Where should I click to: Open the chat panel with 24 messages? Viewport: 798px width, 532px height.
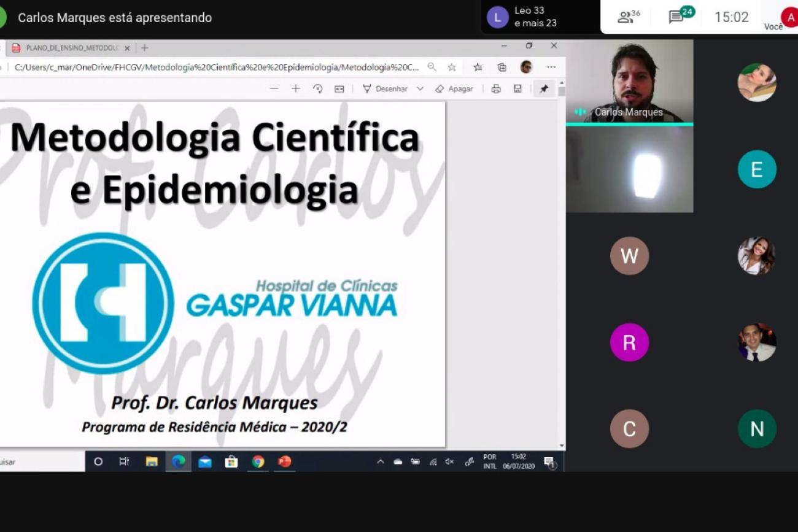tap(681, 15)
